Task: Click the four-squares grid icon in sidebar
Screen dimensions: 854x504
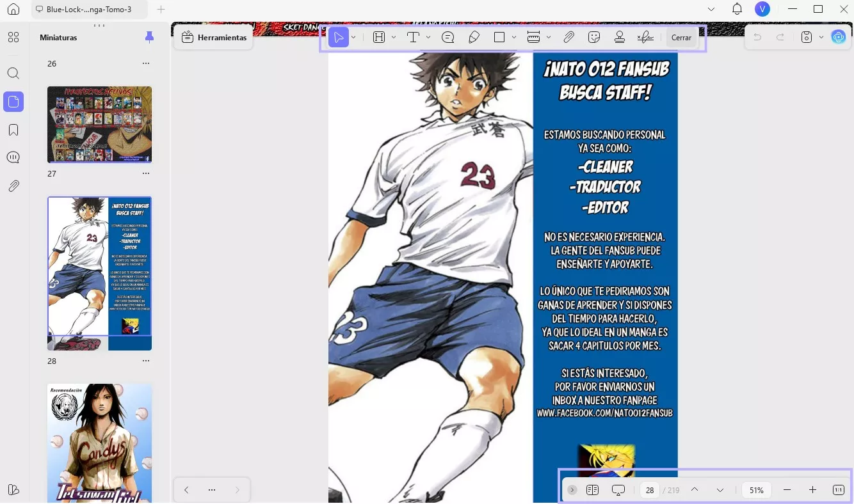Action: [13, 37]
